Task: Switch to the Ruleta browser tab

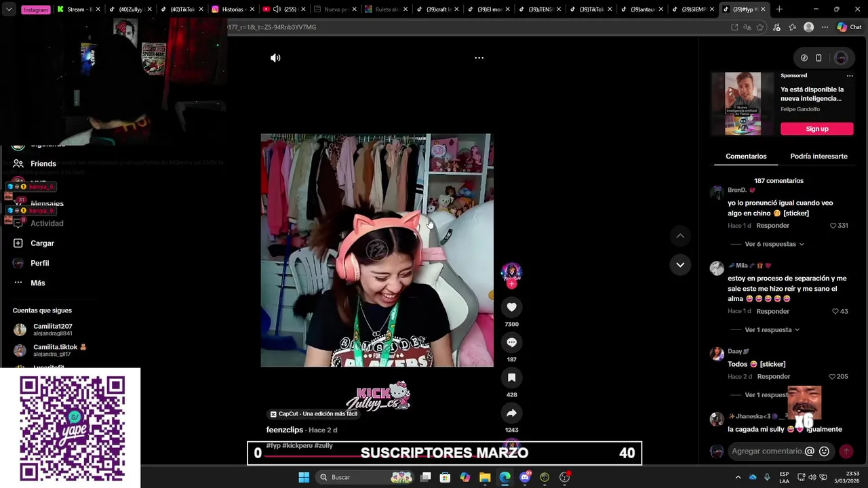Action: (387, 9)
